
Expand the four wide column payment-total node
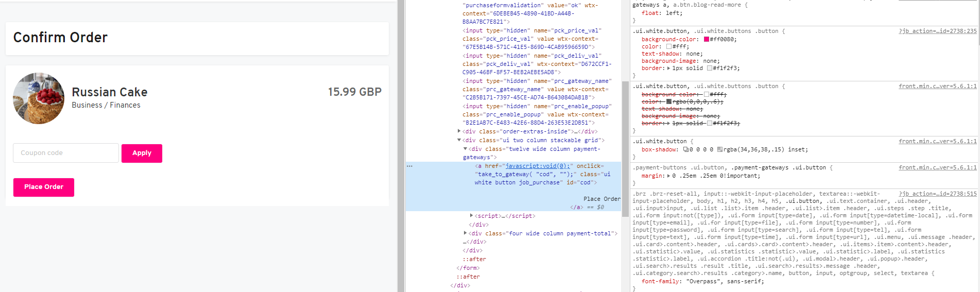tap(465, 233)
